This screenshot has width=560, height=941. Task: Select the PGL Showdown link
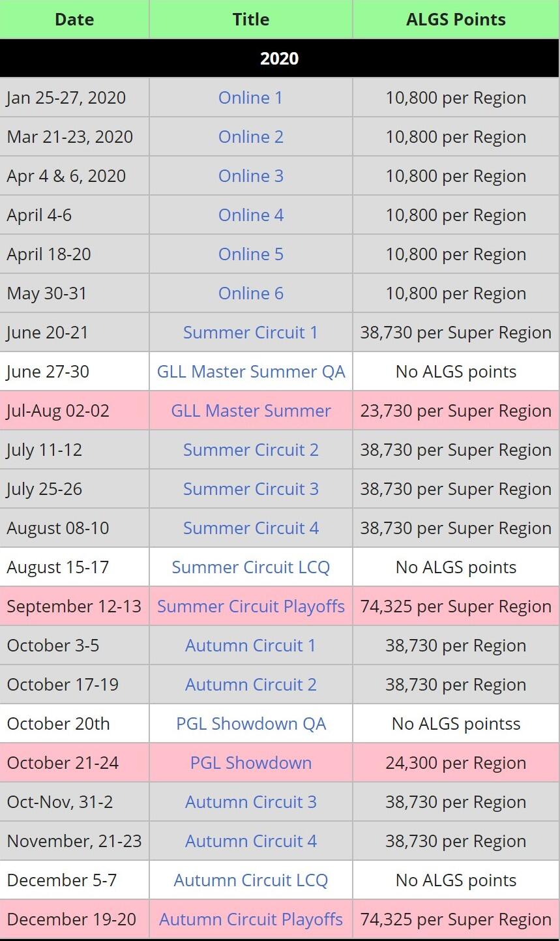250,763
